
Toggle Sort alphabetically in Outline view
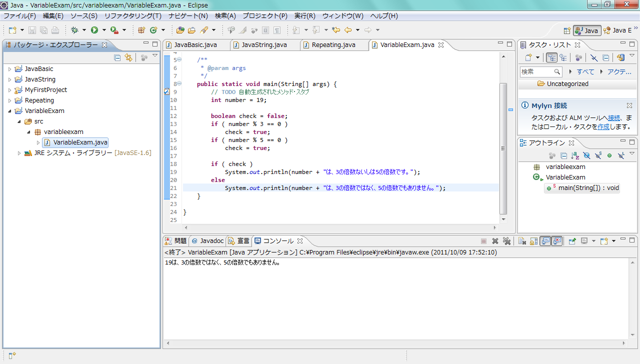pyautogui.click(x=575, y=155)
